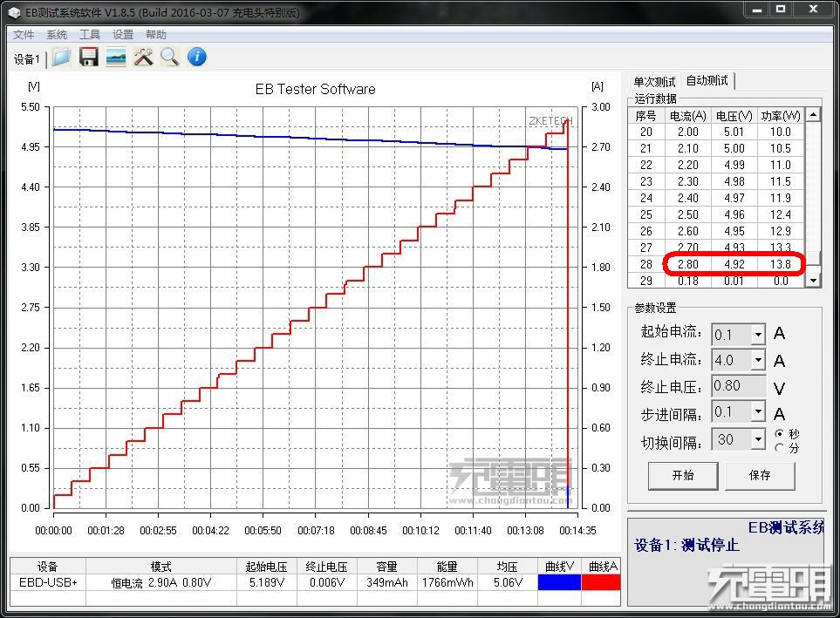Click the EBD-USB+ device cell
This screenshot has width=840, height=618.
(48, 582)
